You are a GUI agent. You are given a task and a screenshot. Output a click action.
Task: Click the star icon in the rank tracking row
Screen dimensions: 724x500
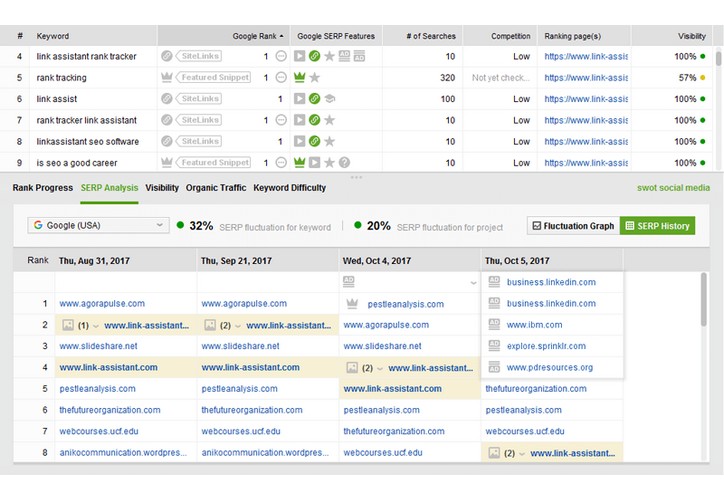(314, 78)
